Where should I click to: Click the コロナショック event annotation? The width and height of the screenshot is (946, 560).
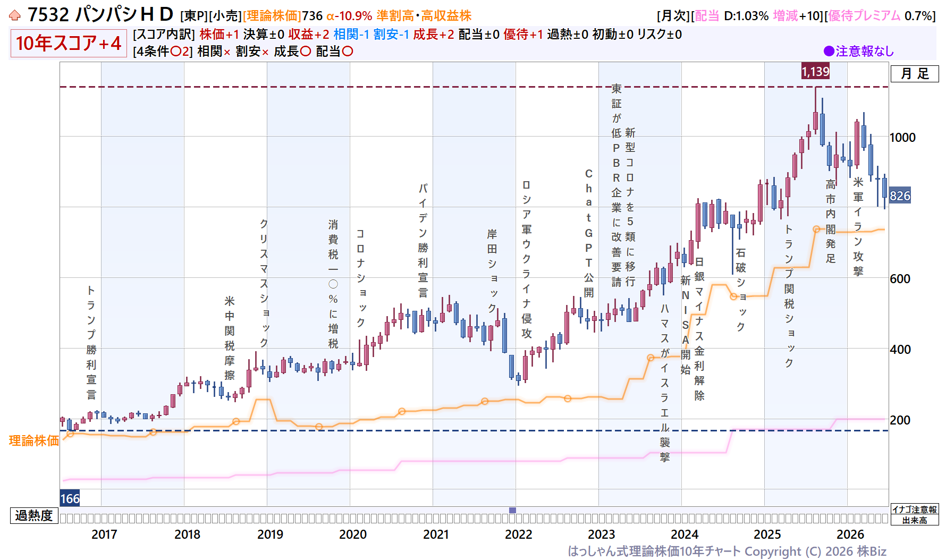coord(361,278)
